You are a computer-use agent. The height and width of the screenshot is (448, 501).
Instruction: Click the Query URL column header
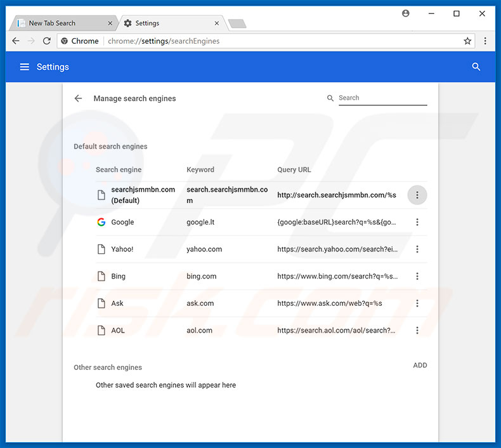[294, 169]
